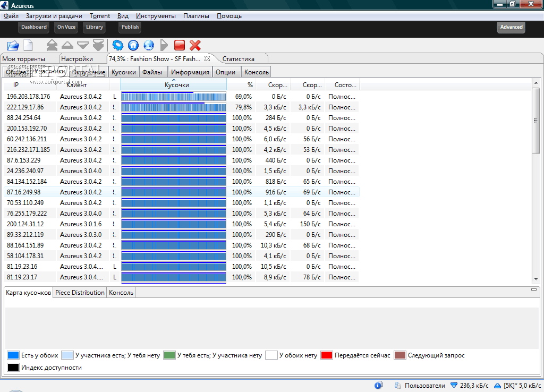Click the blue Есть у обоих swatch
Screen dimensions: 544x392
coord(13,355)
